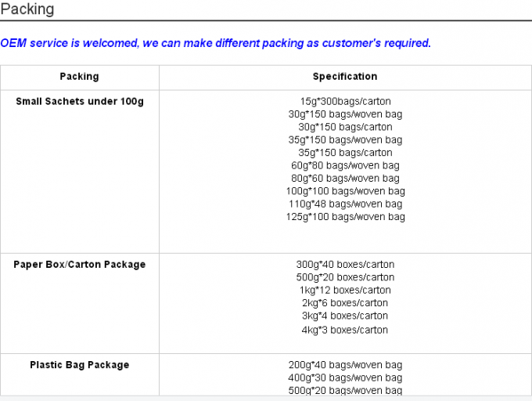The height and width of the screenshot is (401, 532).
Task: Select the Specification column header
Action: [345, 77]
